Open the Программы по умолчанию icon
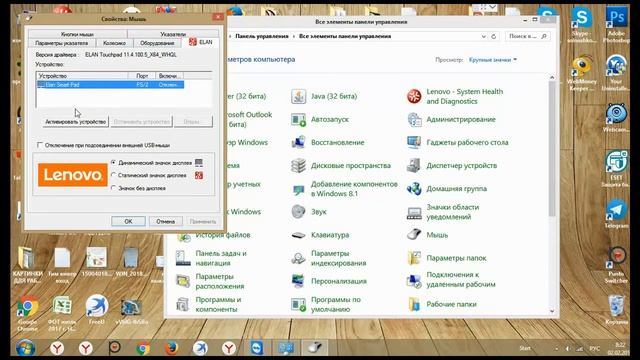This screenshot has width=640, height=360. [x=298, y=304]
